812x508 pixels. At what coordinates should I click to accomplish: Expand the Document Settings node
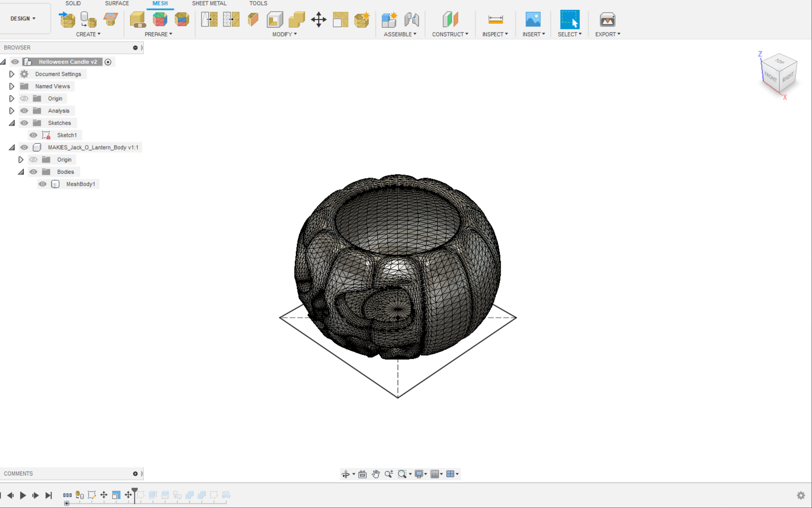(12, 74)
